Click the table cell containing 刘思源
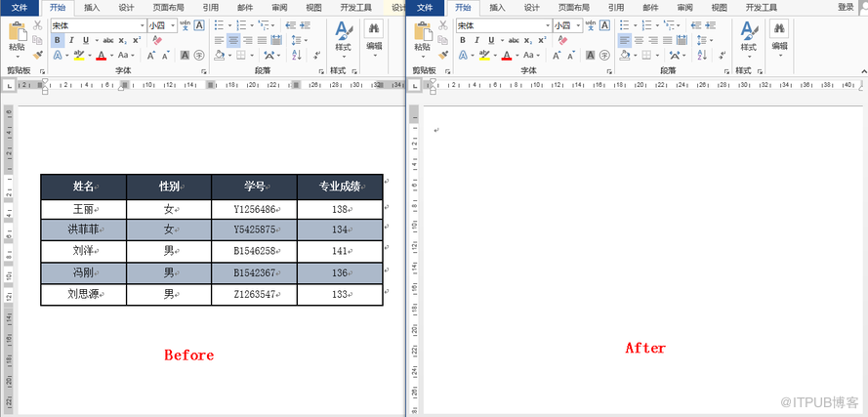 pyautogui.click(x=83, y=294)
